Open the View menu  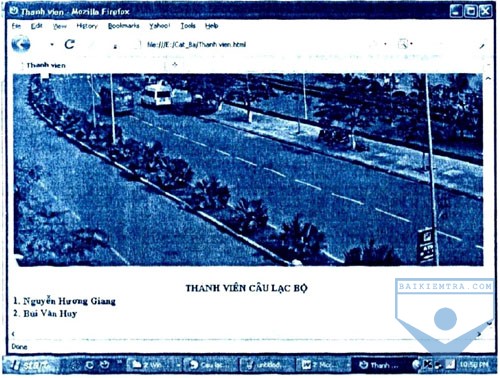coord(60,26)
